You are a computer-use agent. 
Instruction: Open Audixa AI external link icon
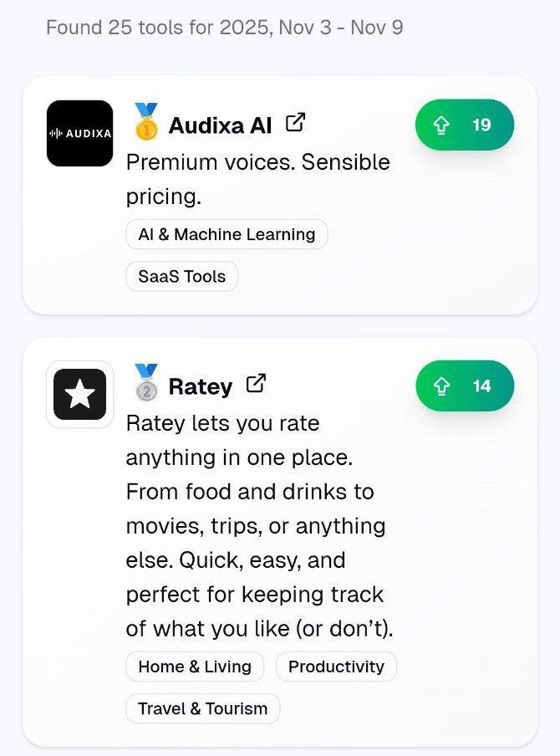pos(295,122)
